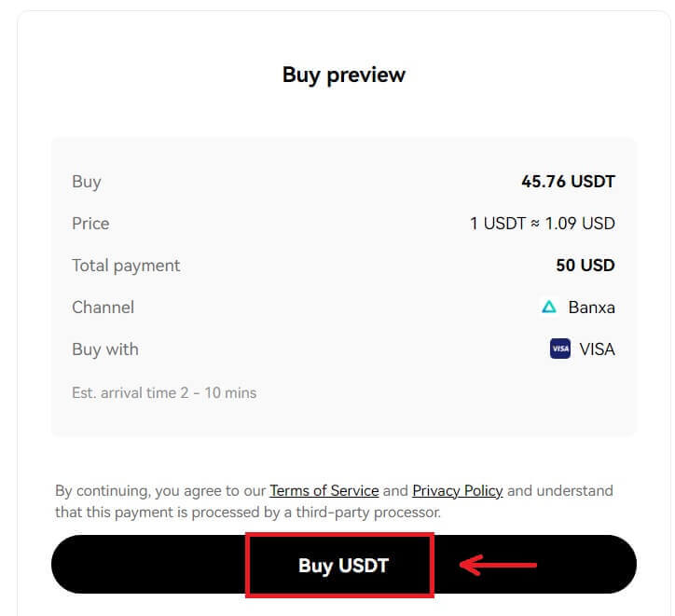
Task: Click the Est. arrival time note
Action: click(163, 392)
